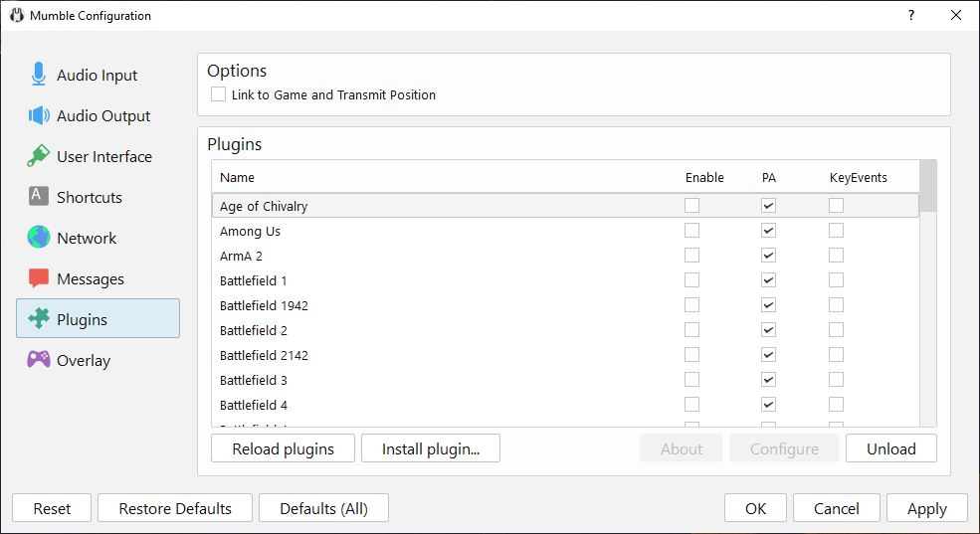Select the Battlefield 1942 plugin name

(264, 305)
